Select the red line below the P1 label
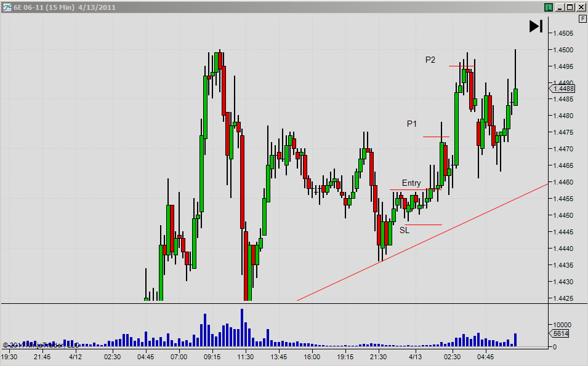This screenshot has width=588, height=366. tap(436, 137)
